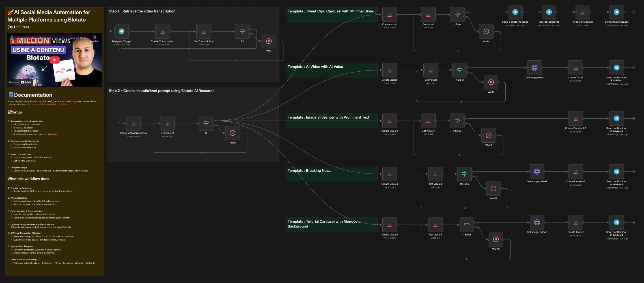644x283 pixels.
Task: Click the Watch on YouTube button
Action: pos(21,82)
